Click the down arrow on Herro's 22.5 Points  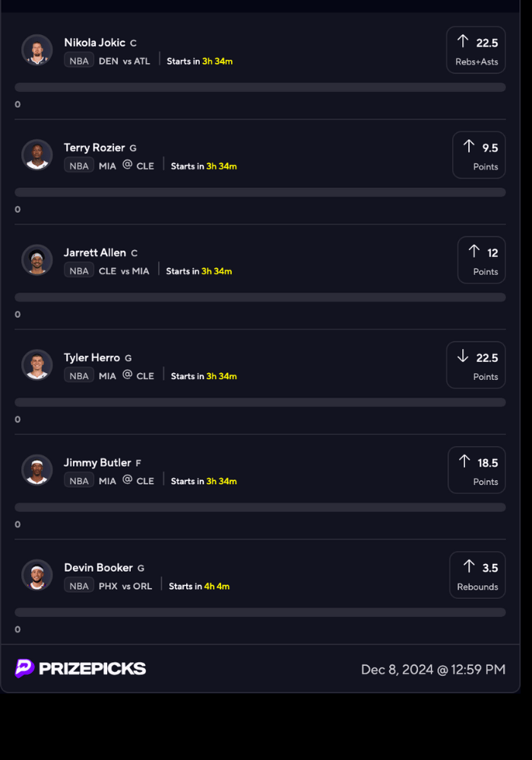(462, 356)
